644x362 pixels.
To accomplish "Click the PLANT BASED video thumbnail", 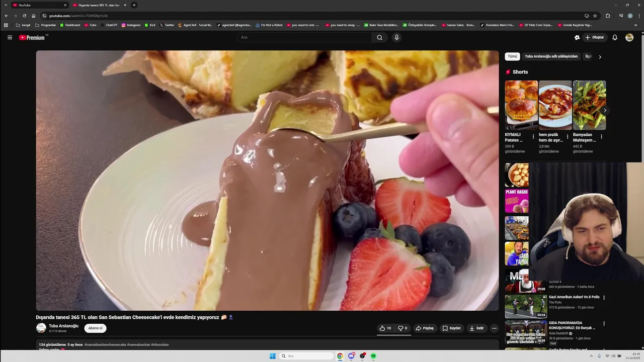I will click(517, 201).
